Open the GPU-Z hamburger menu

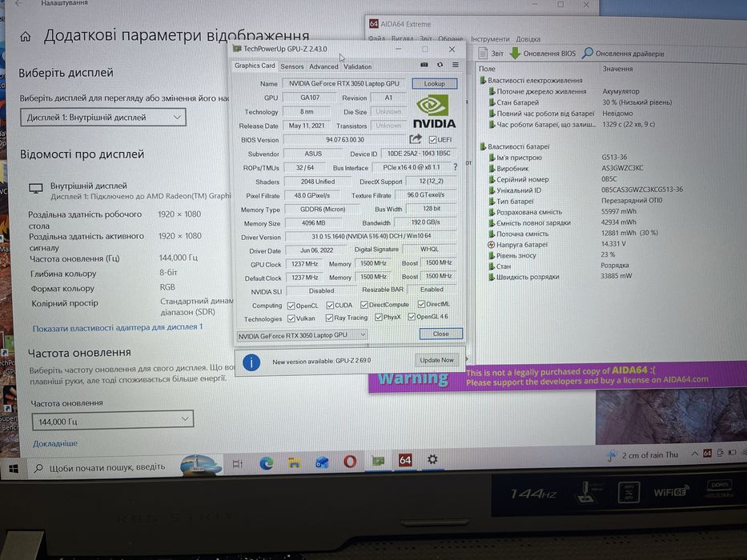point(456,65)
